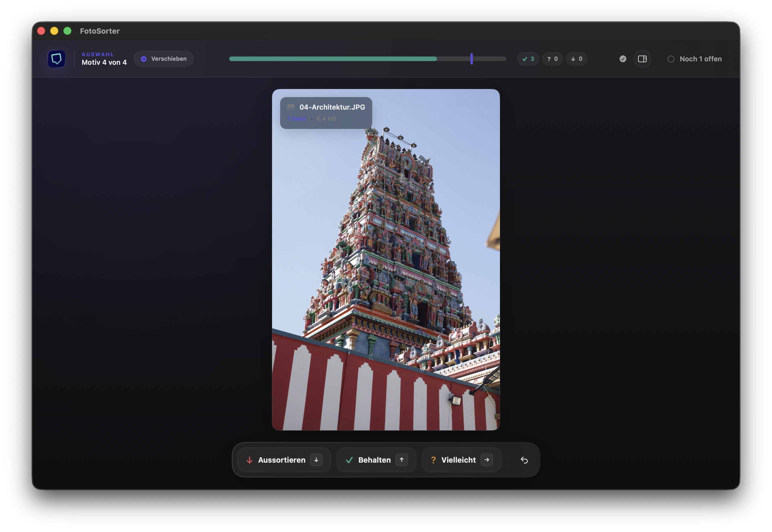
Task: Click the dotted circle icon beside Noch 1 offen
Action: pyautogui.click(x=671, y=59)
